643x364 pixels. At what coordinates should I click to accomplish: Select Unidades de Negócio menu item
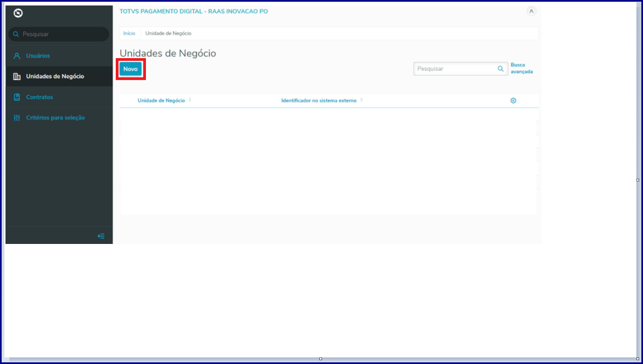point(59,76)
